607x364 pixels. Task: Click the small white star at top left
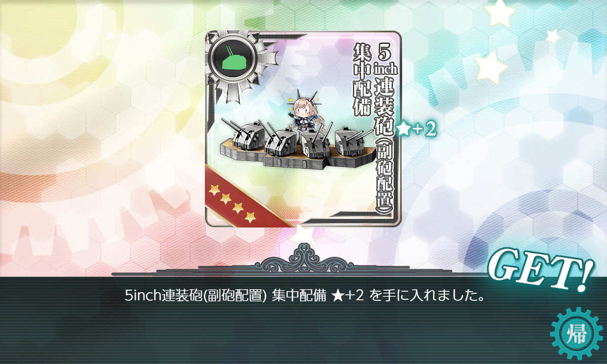pos(110,35)
